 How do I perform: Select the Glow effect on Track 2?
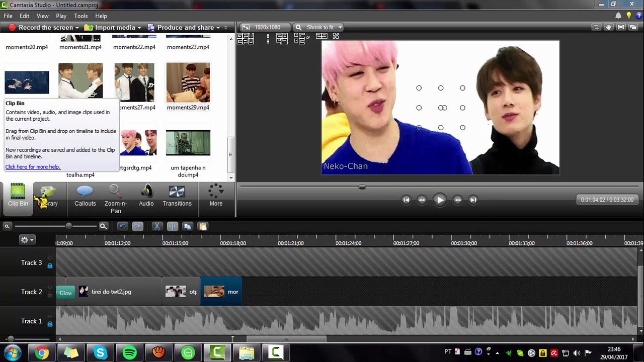(x=65, y=293)
